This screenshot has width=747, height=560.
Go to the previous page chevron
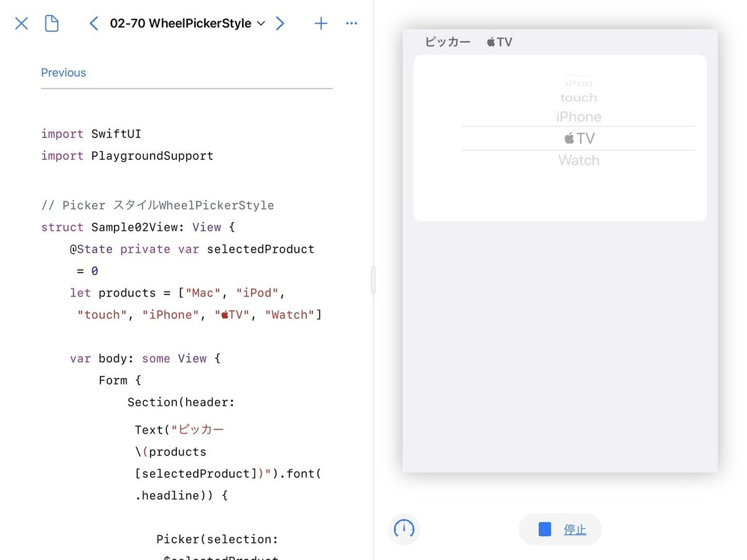(x=94, y=24)
